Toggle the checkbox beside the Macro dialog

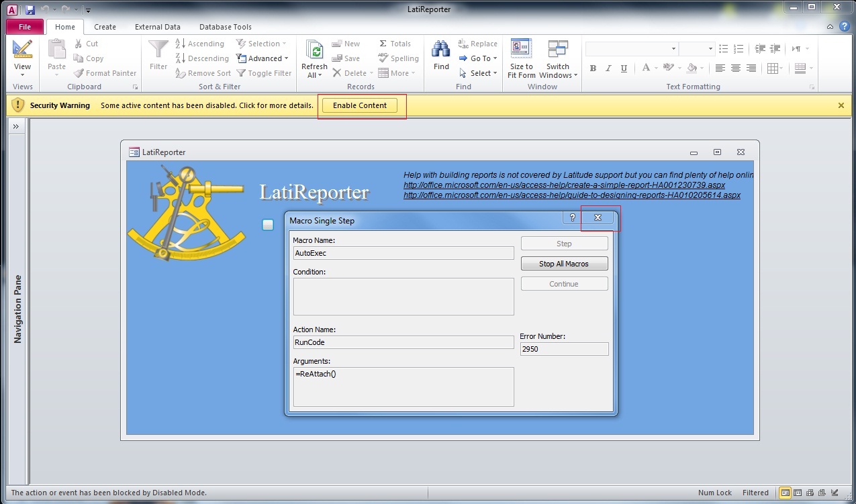[x=268, y=225]
